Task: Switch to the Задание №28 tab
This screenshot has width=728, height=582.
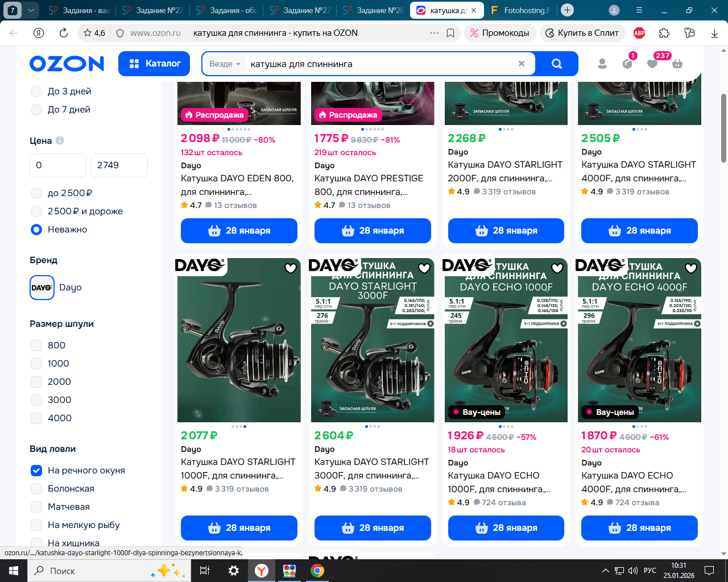Action: point(374,10)
